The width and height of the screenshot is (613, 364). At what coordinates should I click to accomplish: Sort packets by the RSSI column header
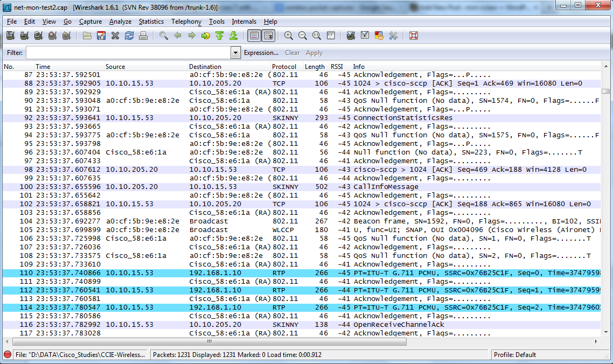point(337,67)
